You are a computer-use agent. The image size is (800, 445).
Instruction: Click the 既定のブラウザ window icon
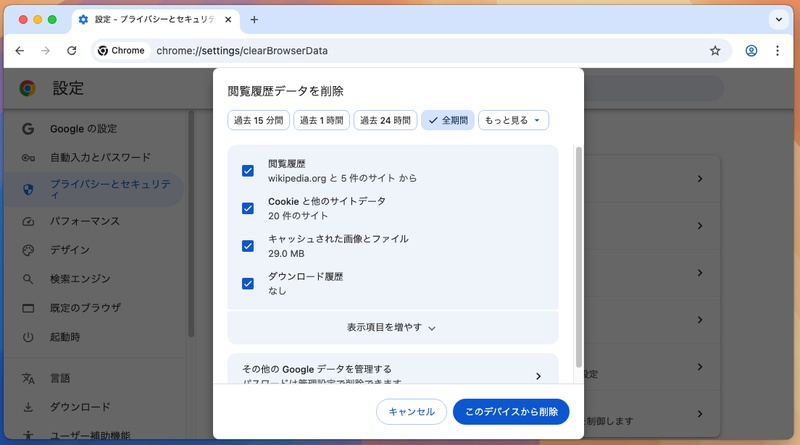tap(28, 308)
